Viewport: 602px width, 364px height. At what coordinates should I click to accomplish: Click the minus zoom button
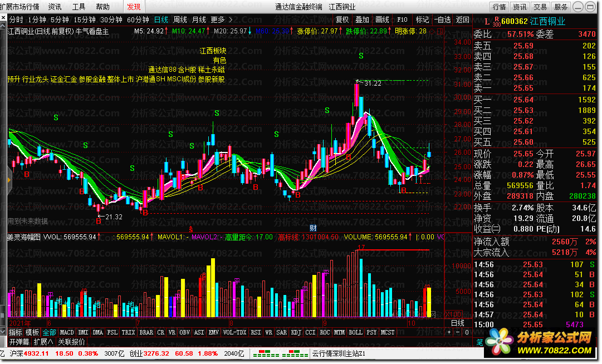(x=458, y=332)
